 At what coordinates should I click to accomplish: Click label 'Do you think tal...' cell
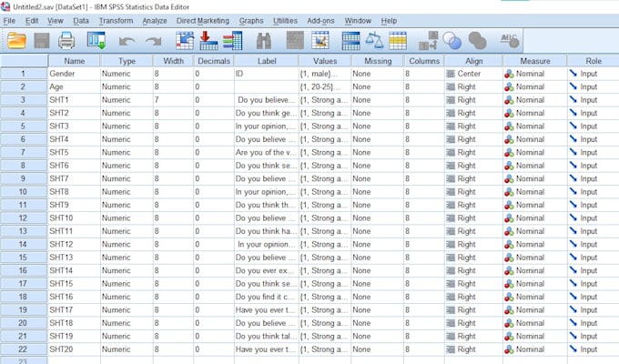pos(267,337)
